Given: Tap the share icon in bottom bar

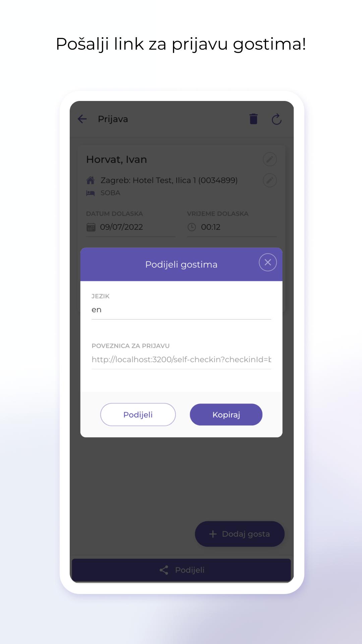Looking at the screenshot, I should (x=164, y=570).
